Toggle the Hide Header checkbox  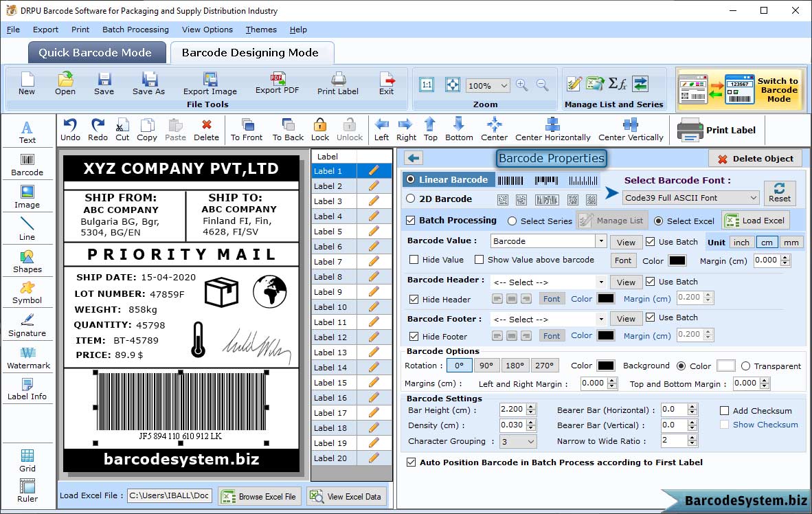pyautogui.click(x=414, y=300)
